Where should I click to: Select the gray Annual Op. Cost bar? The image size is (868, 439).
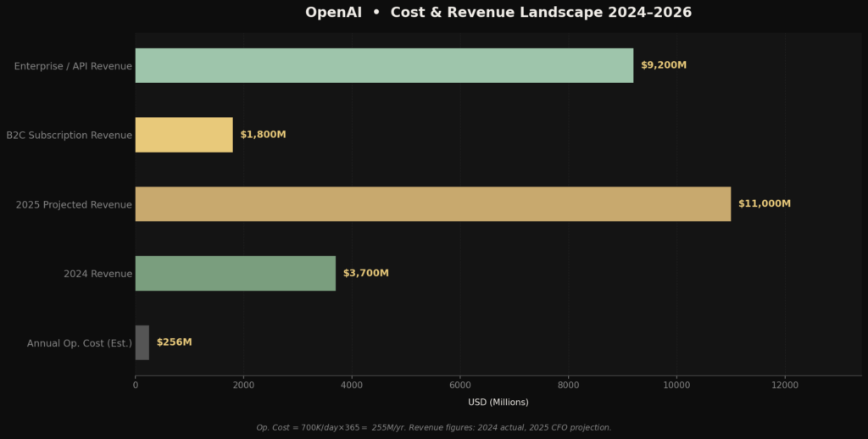[142, 342]
